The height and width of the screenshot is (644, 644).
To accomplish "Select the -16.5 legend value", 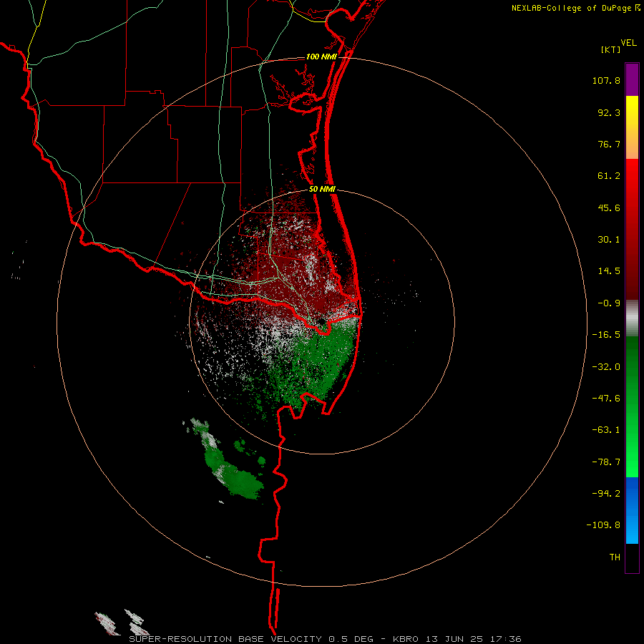I will pyautogui.click(x=606, y=335).
